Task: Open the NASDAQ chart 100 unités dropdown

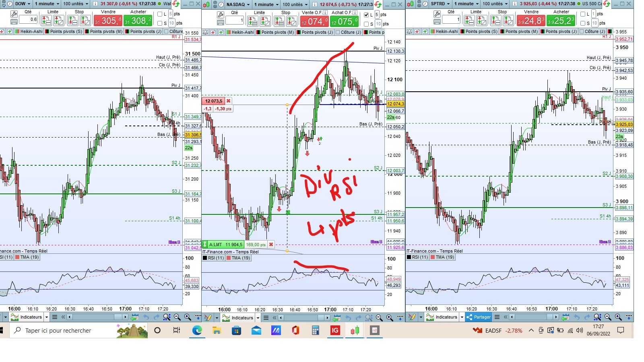Action: tap(295, 4)
